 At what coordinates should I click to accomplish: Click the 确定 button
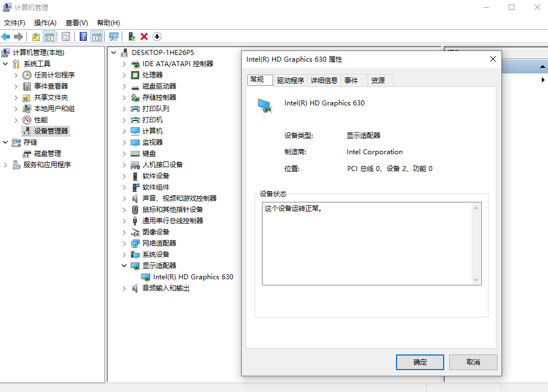420,362
